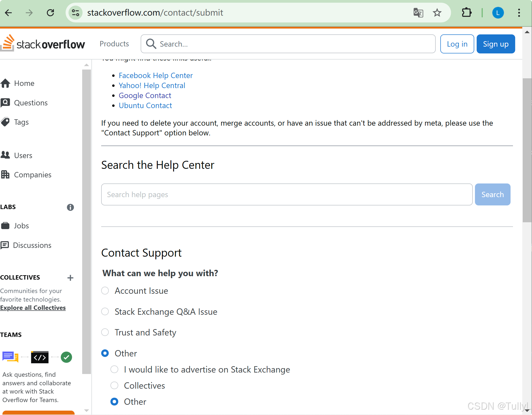Click the browser forward arrow

[29, 13]
